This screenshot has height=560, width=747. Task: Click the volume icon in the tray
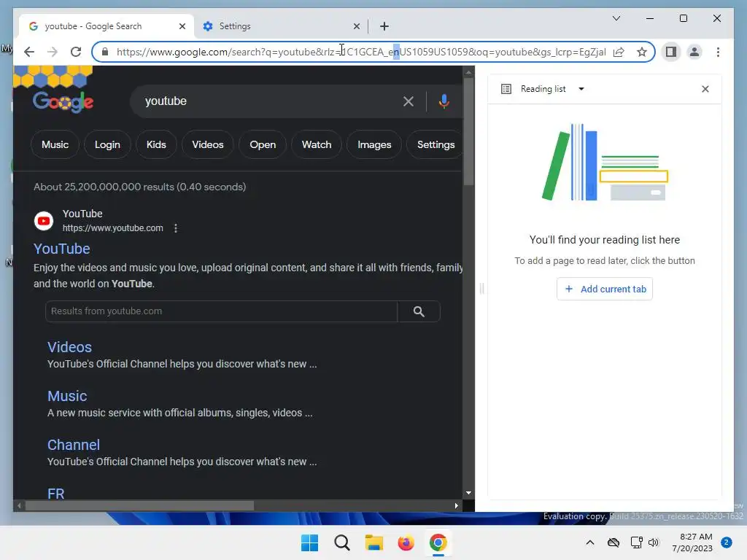[x=653, y=542]
